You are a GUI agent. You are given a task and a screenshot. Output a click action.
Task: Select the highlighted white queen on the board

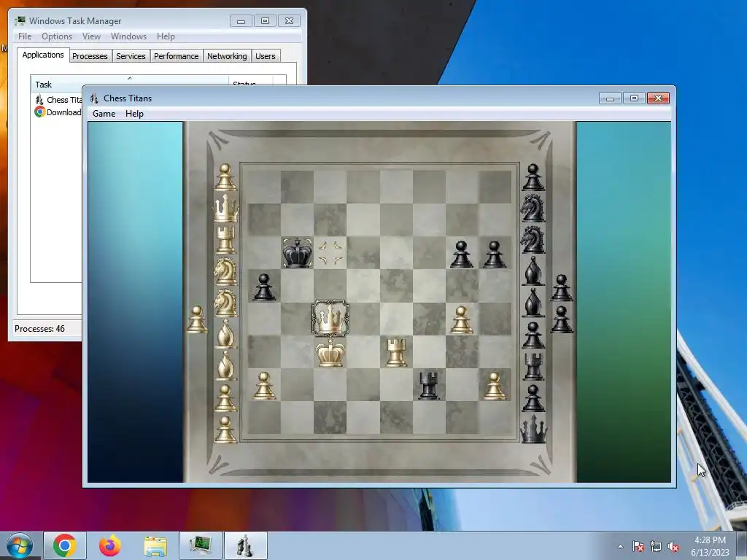pos(330,319)
